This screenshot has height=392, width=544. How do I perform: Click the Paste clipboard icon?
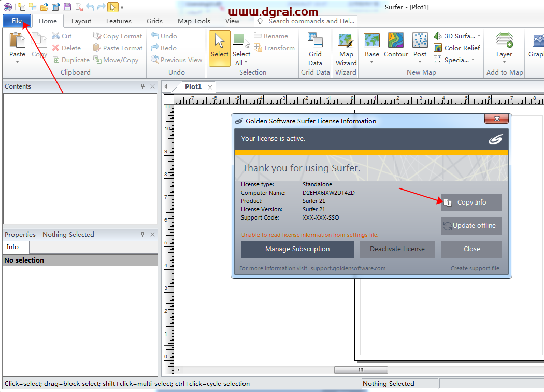[17, 40]
